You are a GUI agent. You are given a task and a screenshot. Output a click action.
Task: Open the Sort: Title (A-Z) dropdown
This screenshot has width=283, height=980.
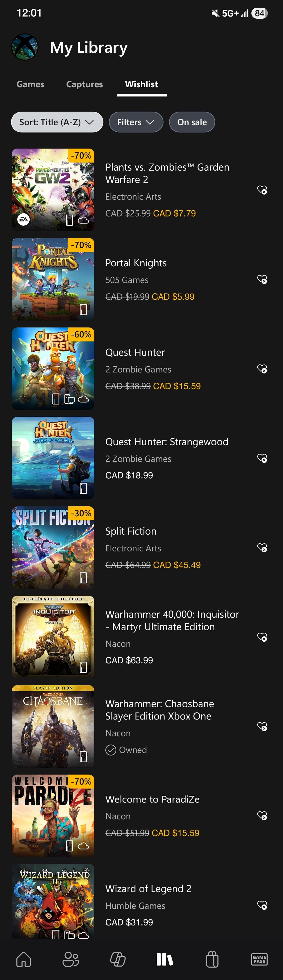[57, 122]
